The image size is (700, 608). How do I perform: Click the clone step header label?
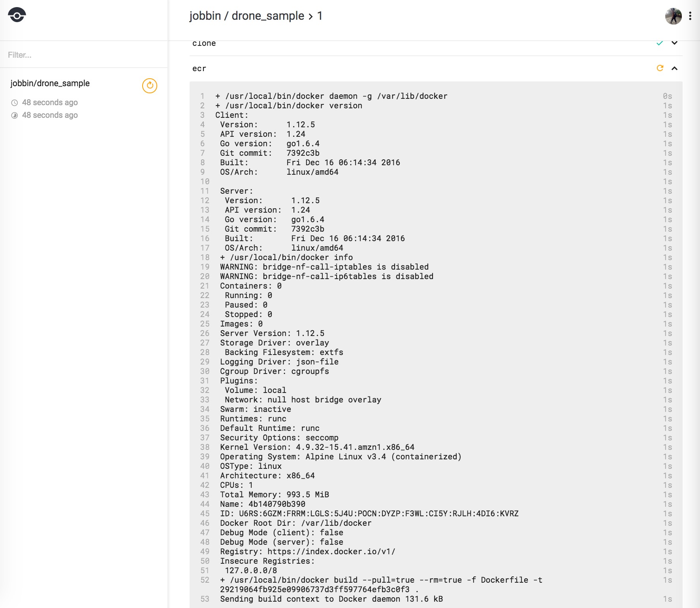click(x=204, y=43)
